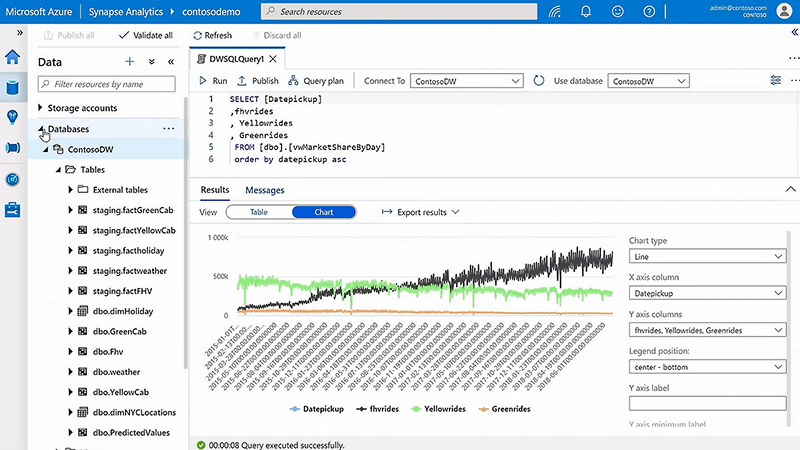The image size is (800, 450).
Task: Run the SQL query
Action: 213,81
